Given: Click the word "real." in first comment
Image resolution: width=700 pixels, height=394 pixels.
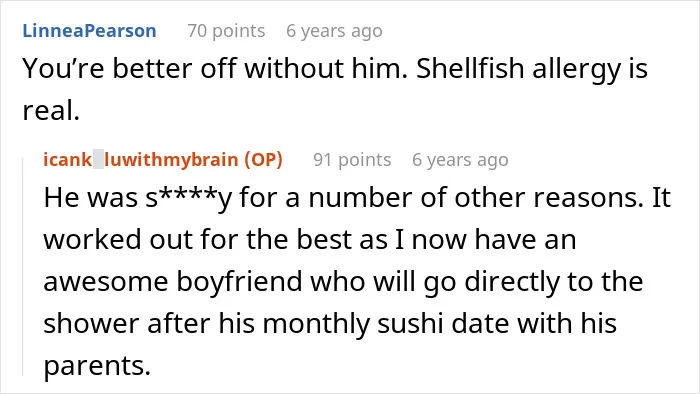Looking at the screenshot, I should (51, 110).
